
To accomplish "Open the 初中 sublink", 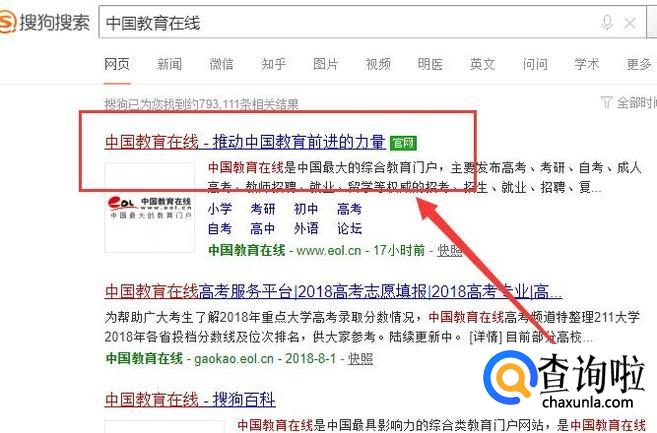I will coord(306,209).
